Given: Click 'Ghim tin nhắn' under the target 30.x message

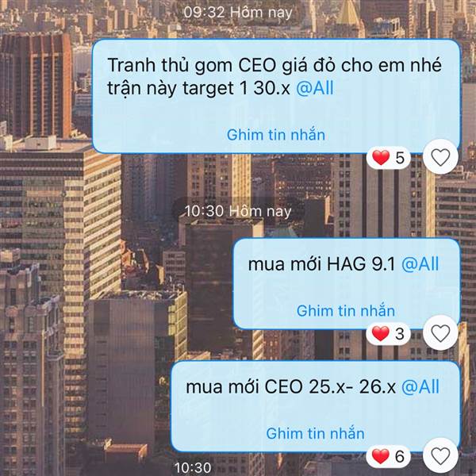Looking at the screenshot, I should [275, 135].
